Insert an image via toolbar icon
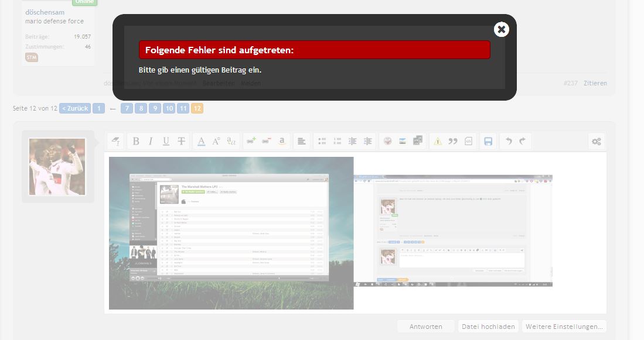The image size is (644, 340). point(403,141)
